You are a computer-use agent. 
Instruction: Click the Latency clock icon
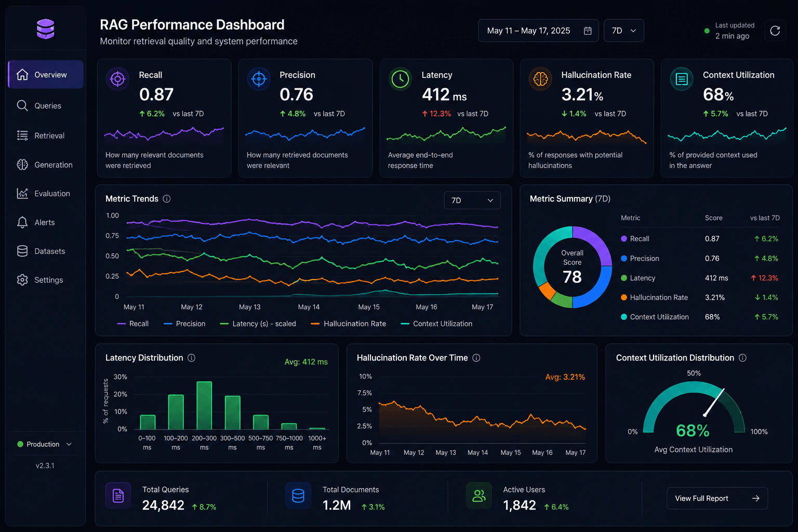[400, 79]
